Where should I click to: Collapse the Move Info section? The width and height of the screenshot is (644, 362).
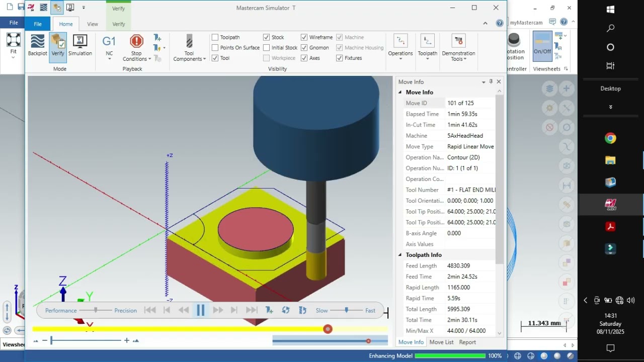pyautogui.click(x=400, y=93)
